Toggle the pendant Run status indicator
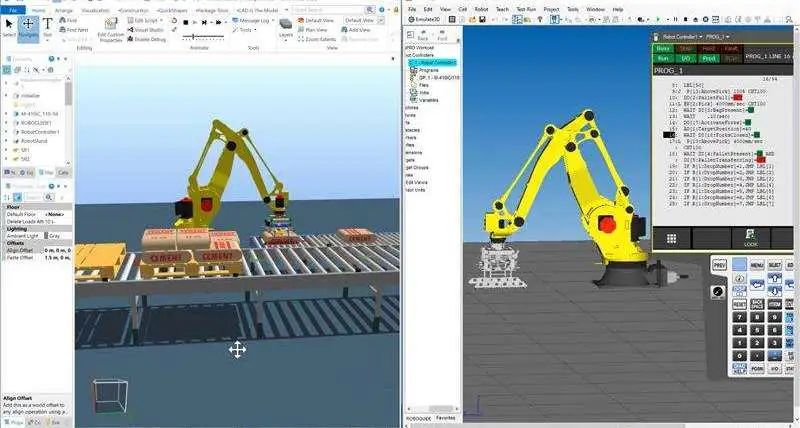 [x=662, y=58]
